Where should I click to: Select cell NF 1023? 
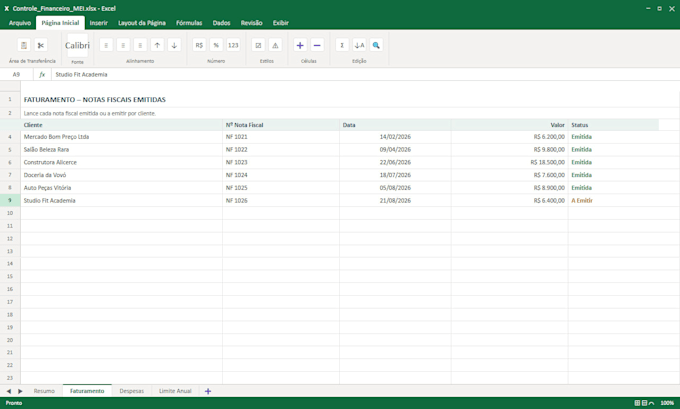pos(281,162)
